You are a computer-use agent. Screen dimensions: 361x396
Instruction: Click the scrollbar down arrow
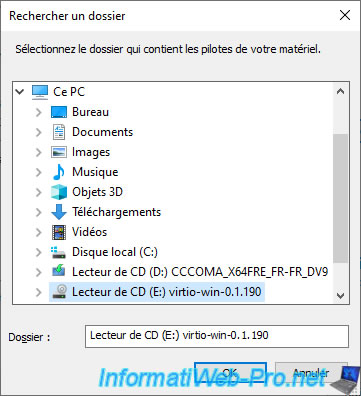(340, 295)
